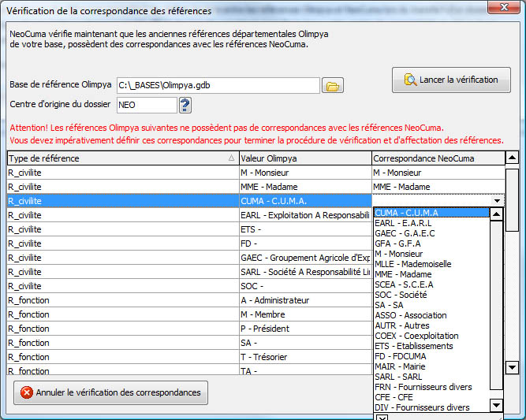Select ETS - Etablissements option
The height and width of the screenshot is (420, 526).
(431, 346)
